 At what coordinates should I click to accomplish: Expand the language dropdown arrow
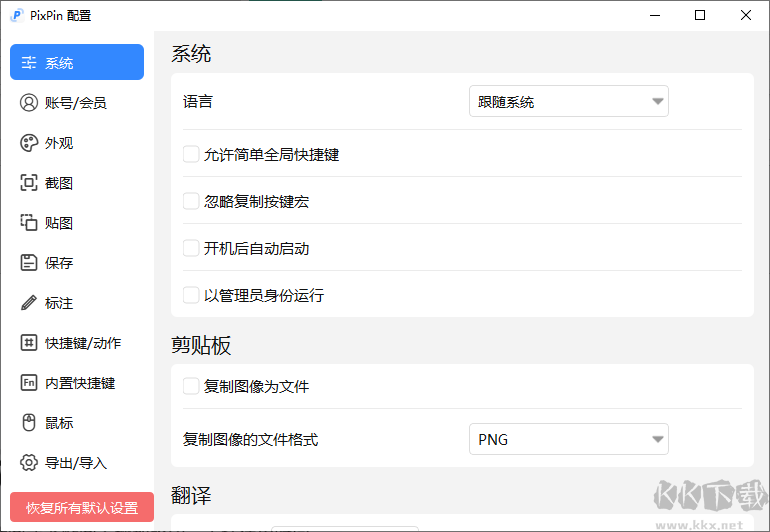658,102
